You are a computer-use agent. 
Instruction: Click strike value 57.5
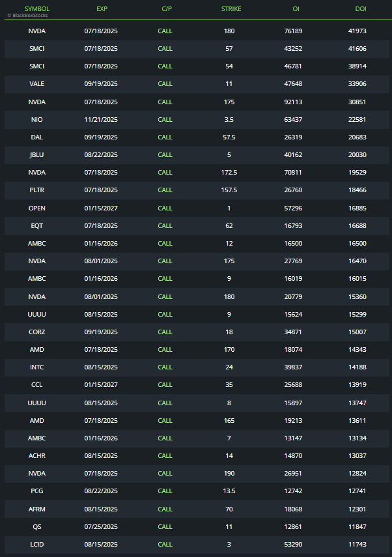click(x=229, y=137)
